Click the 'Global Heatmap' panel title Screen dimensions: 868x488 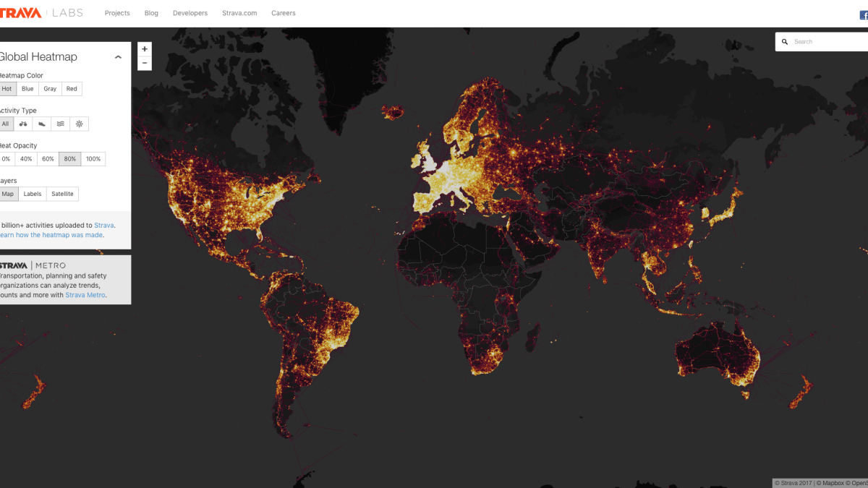click(x=38, y=57)
